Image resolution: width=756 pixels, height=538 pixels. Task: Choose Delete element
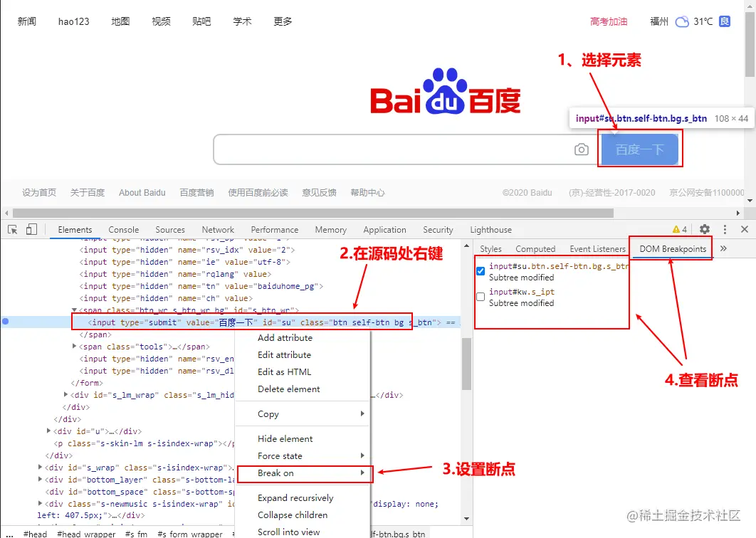click(289, 389)
